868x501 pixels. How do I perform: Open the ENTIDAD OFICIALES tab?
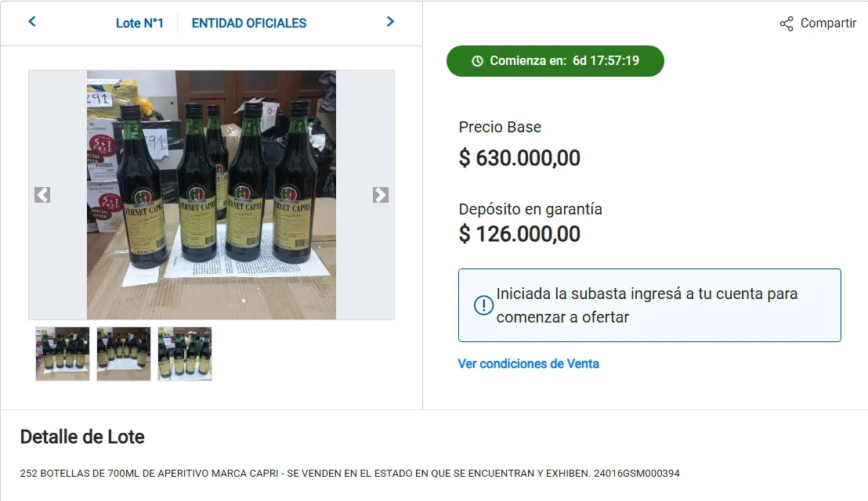(249, 23)
